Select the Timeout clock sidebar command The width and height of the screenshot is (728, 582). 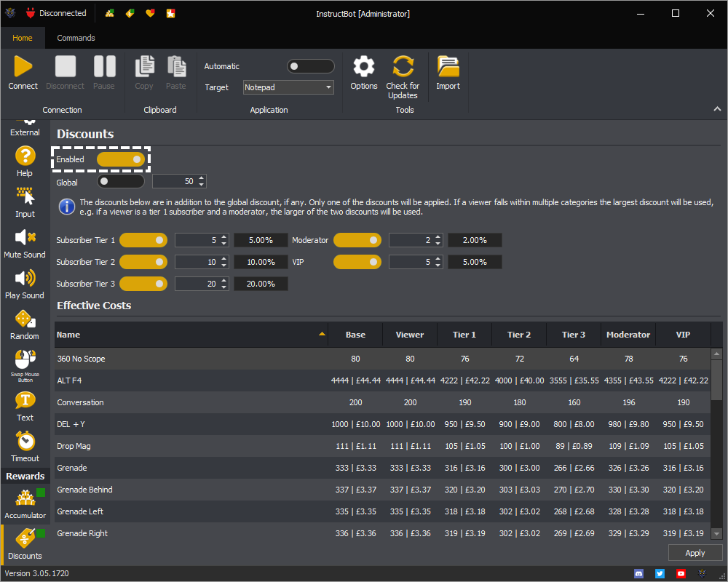pos(25,447)
